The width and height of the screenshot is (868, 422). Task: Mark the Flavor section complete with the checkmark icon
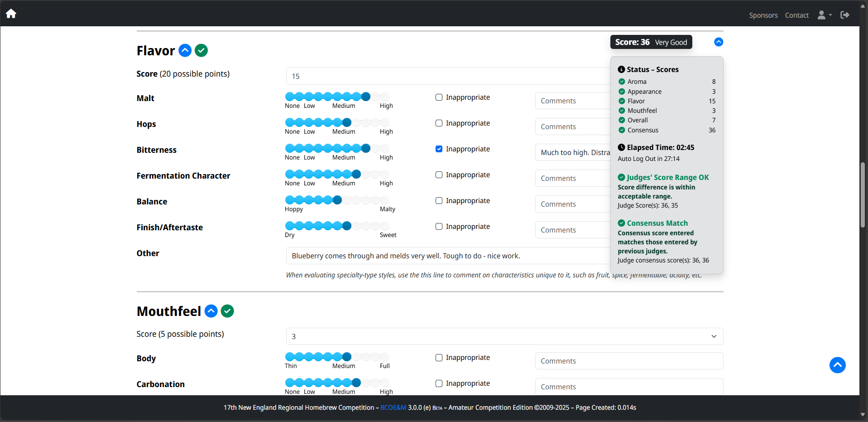201,50
